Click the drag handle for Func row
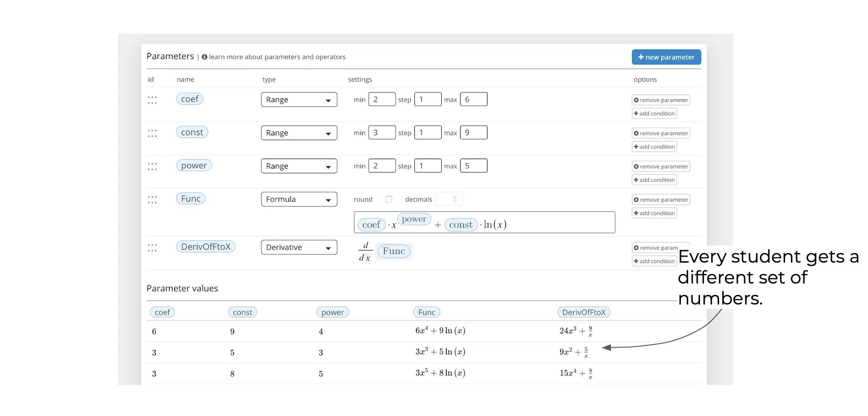This screenshot has width=868, height=416. (x=152, y=200)
